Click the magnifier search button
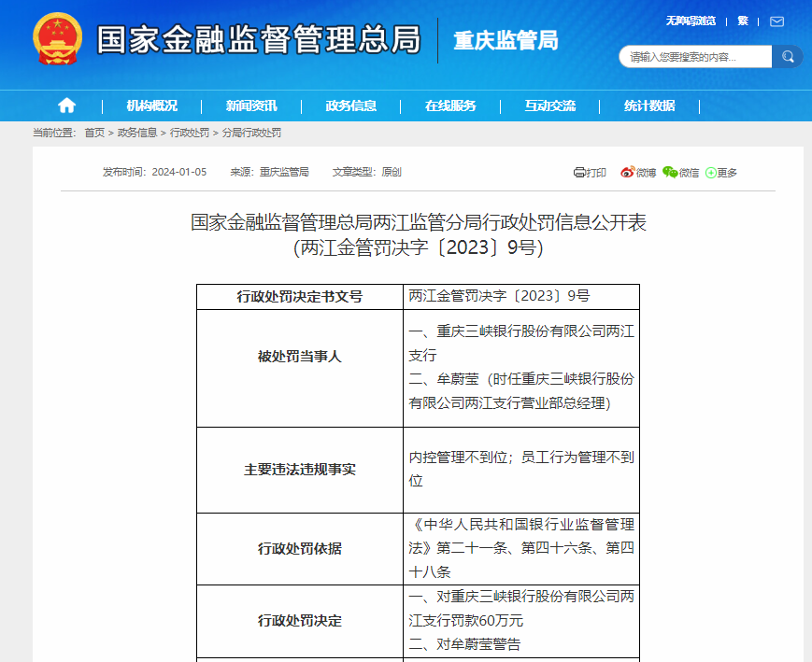The width and height of the screenshot is (812, 662). pyautogui.click(x=788, y=56)
